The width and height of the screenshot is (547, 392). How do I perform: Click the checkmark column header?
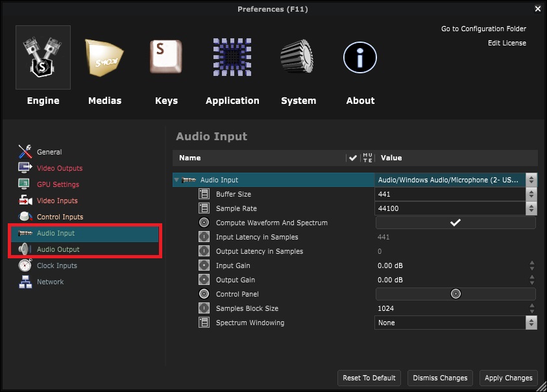point(352,158)
